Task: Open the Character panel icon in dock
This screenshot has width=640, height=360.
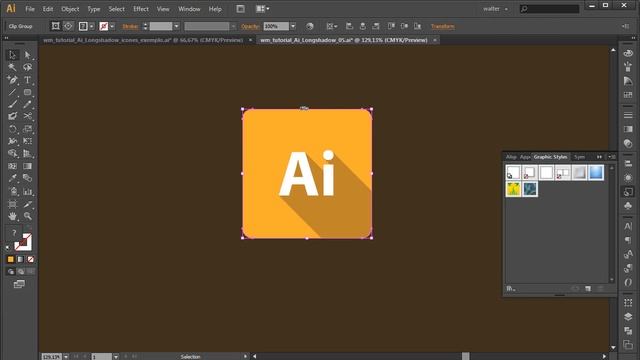Action: [628, 226]
